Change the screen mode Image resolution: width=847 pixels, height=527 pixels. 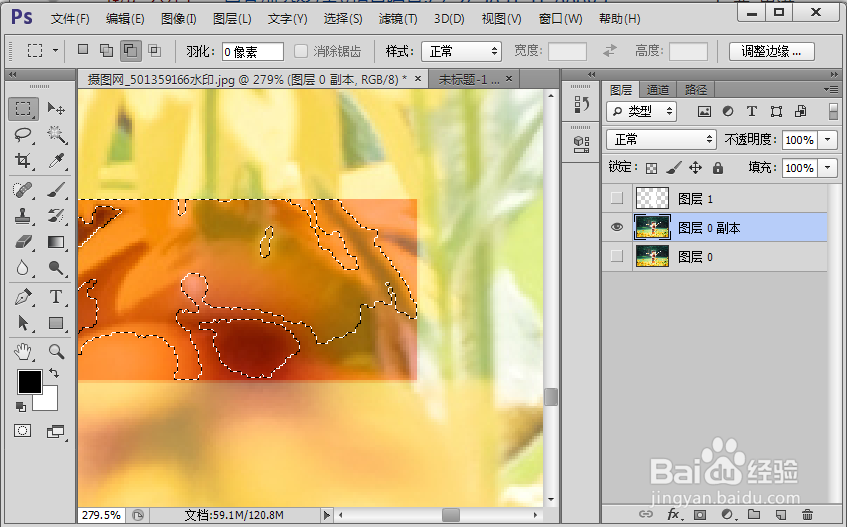[x=55, y=431]
